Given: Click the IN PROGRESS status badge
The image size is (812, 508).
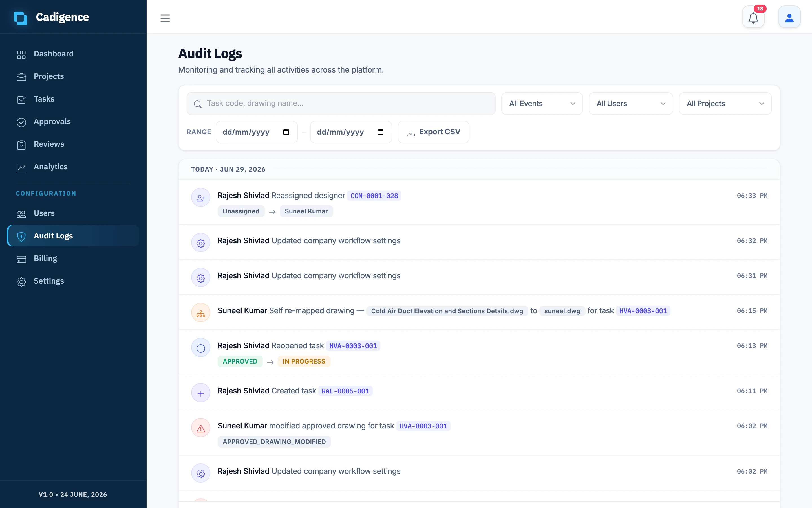Looking at the screenshot, I should (304, 361).
